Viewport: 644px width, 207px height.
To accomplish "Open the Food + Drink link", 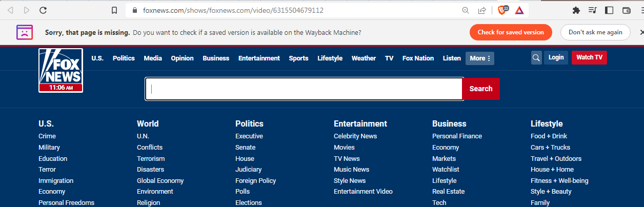I will (549, 136).
